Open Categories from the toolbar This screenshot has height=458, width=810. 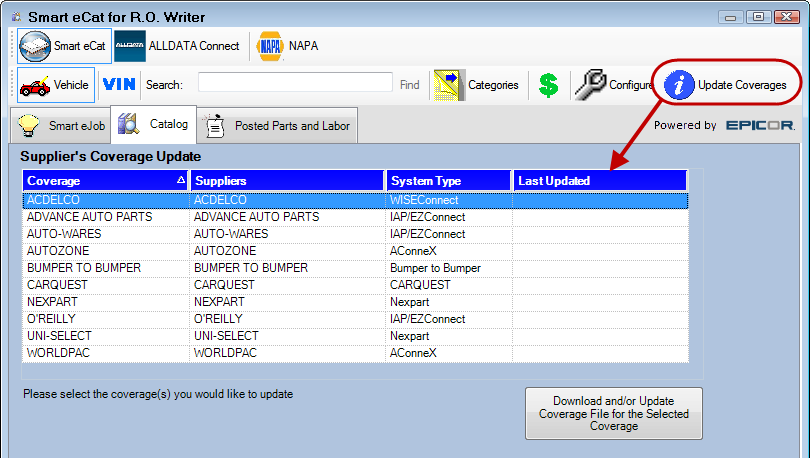pyautogui.click(x=477, y=85)
